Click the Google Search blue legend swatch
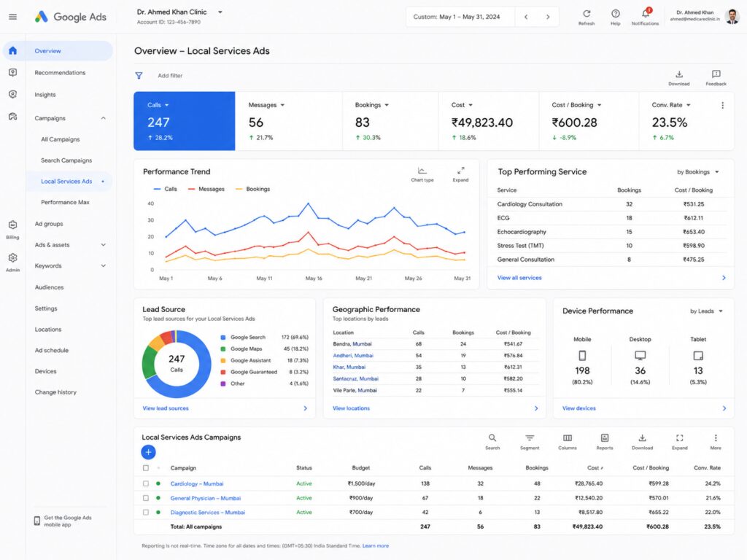Viewport: 747px width, 560px height. click(x=223, y=337)
